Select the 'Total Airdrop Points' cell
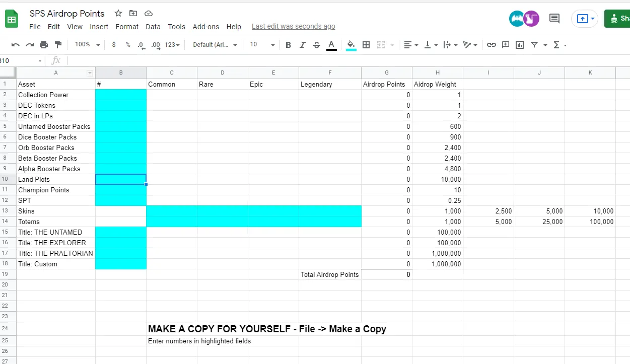 [x=330, y=274]
